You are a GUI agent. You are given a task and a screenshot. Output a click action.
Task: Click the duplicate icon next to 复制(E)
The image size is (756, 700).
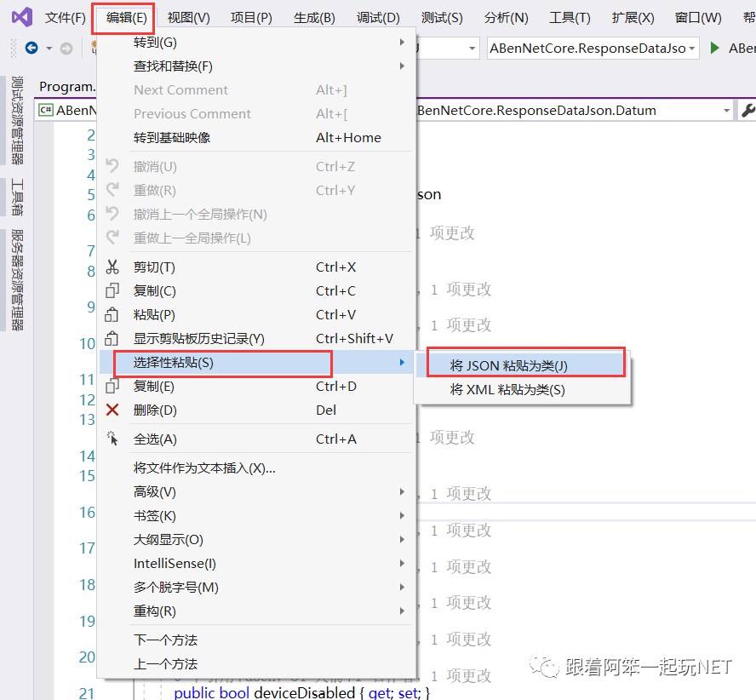click(112, 386)
